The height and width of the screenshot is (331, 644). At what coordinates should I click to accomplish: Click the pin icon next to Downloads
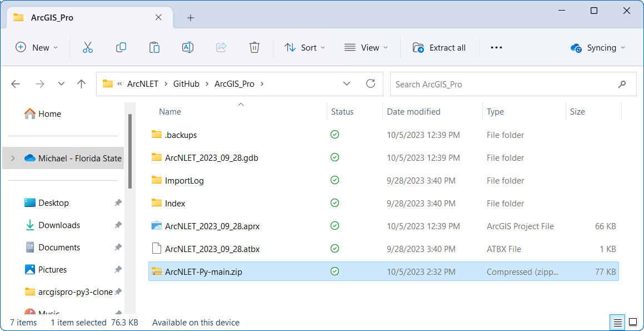pyautogui.click(x=118, y=225)
